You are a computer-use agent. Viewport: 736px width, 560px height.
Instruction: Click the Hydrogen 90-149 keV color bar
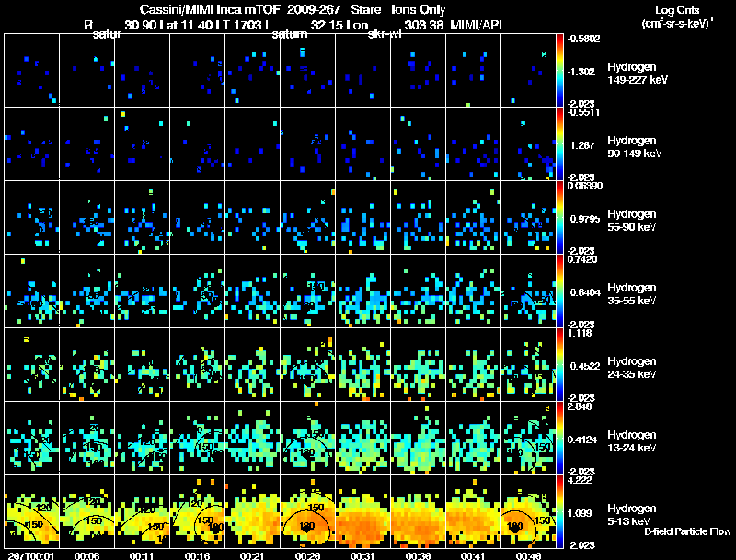click(559, 144)
